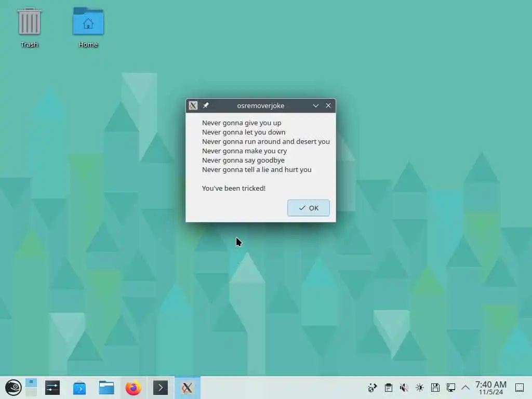Open the Dolphin file manager
The width and height of the screenshot is (532, 399).
(106, 388)
